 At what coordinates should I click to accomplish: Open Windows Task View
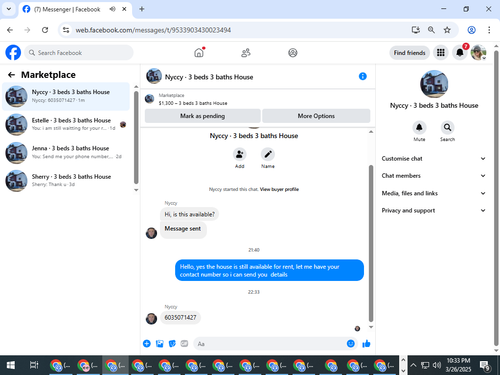(34, 365)
